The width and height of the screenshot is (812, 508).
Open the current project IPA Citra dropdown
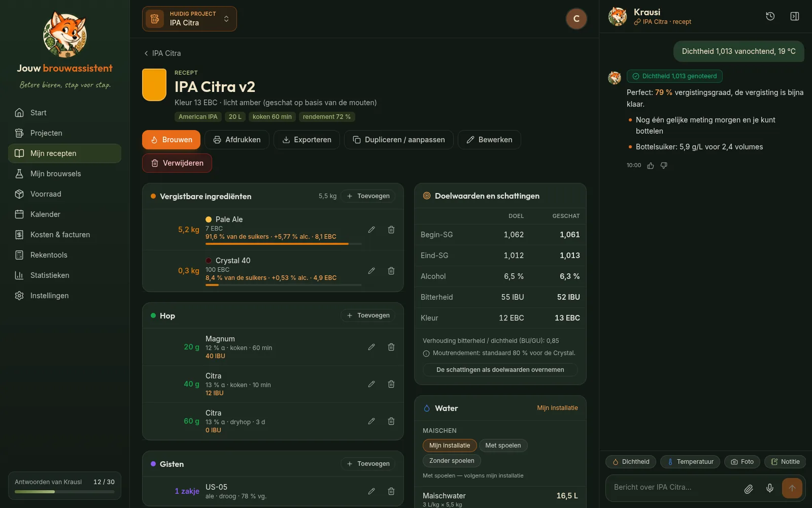coord(189,19)
